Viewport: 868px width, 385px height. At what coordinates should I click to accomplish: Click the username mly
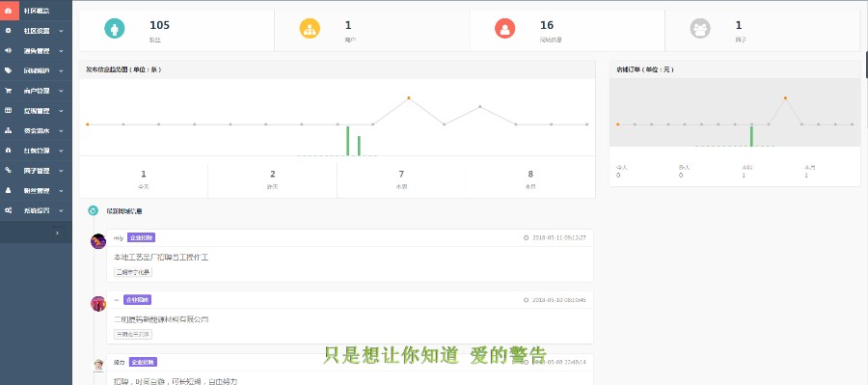[x=119, y=237]
